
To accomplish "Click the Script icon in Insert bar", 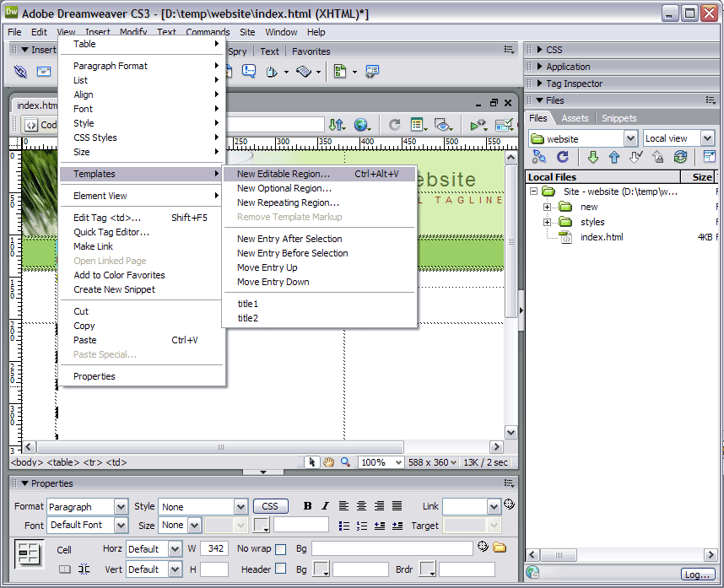I will pos(305,71).
